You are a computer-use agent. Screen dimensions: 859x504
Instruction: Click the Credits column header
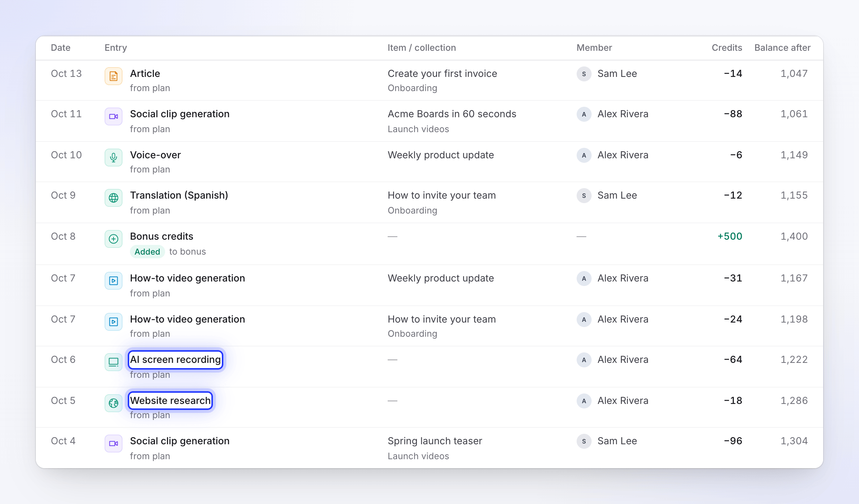point(727,48)
